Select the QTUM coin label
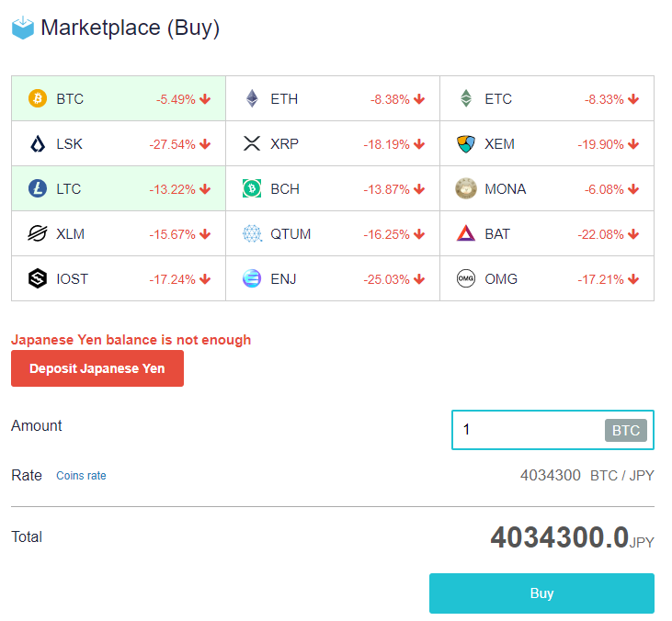 pyautogui.click(x=290, y=234)
